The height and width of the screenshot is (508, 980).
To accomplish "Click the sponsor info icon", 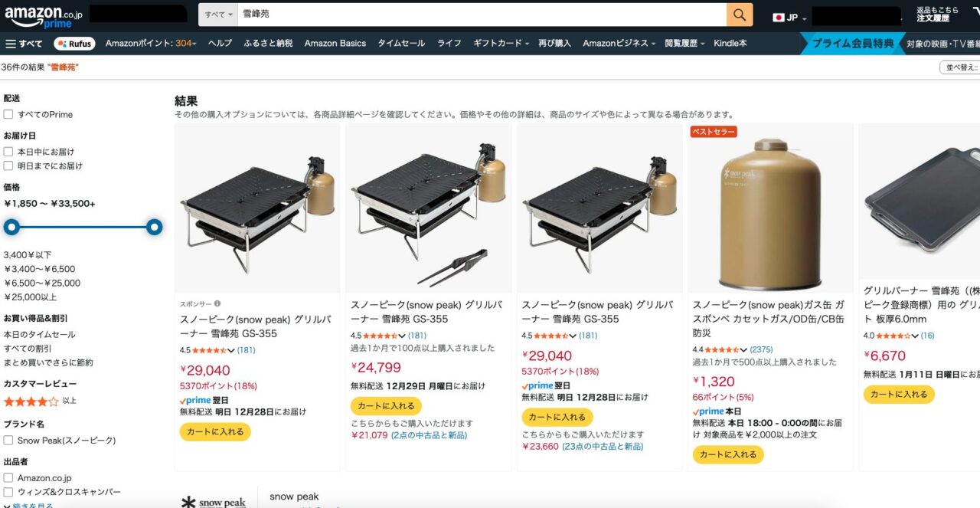I will click(x=217, y=303).
